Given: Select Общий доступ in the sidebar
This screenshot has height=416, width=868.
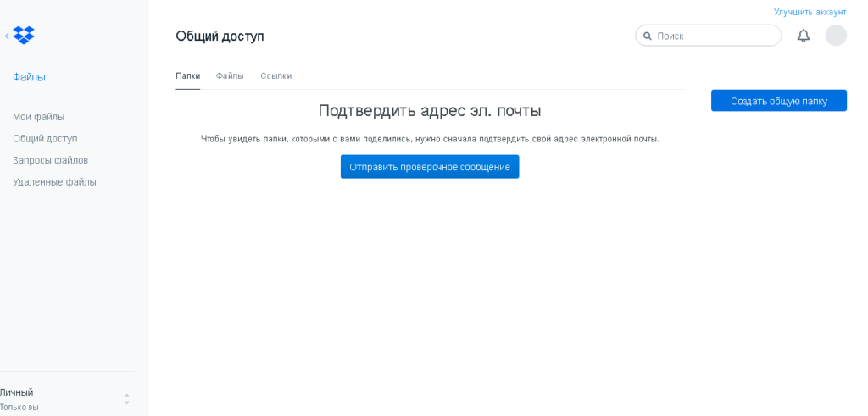Looking at the screenshot, I should pyautogui.click(x=45, y=138).
